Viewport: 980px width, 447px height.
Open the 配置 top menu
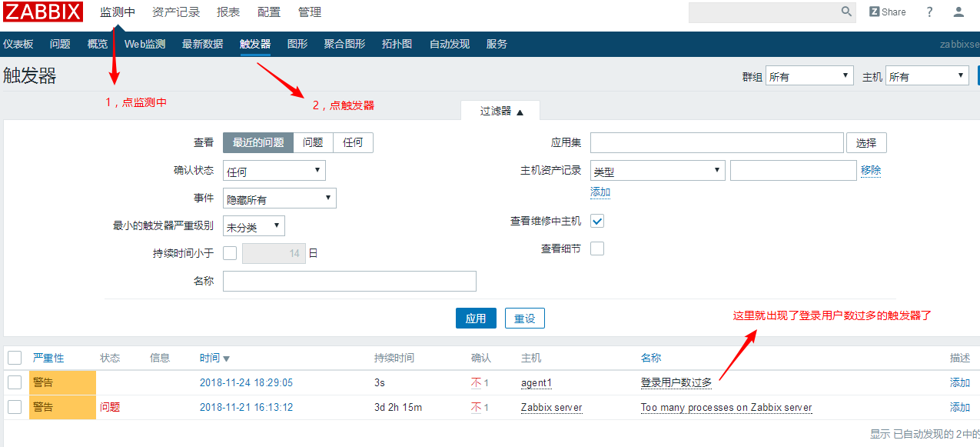(269, 12)
